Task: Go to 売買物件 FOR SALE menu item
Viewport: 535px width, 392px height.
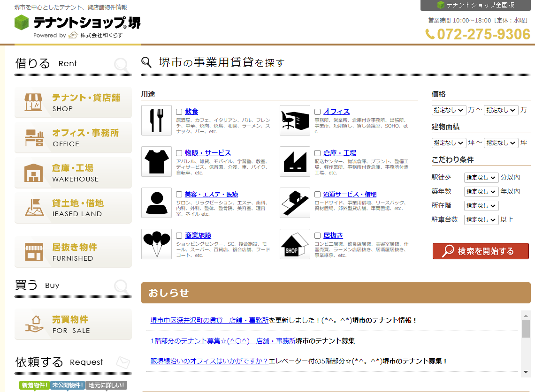Action: (73, 324)
